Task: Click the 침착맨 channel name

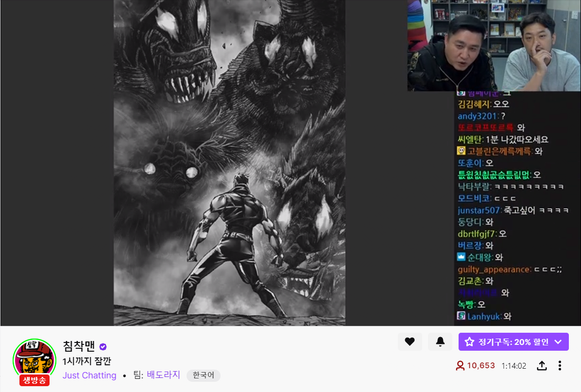Action: coord(79,346)
